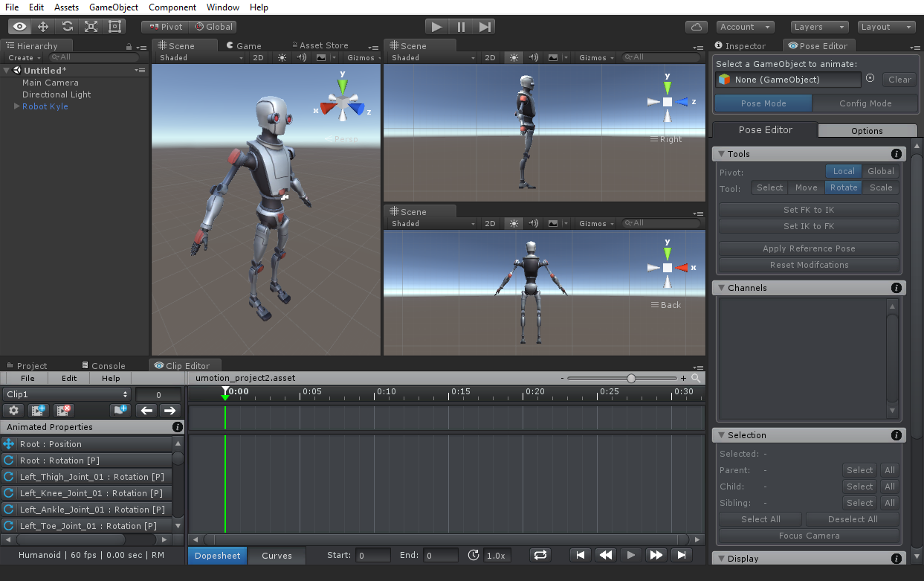Click the clip settings gear icon
The image size is (924, 581).
13,410
